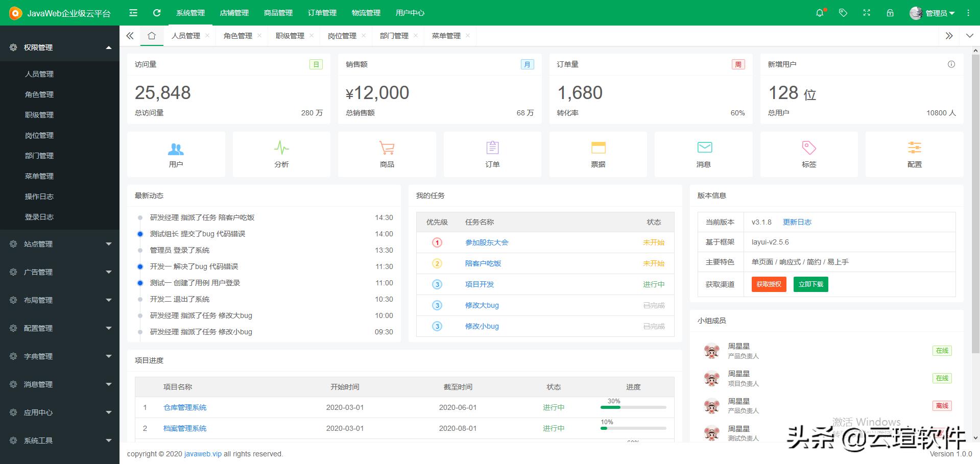Open the tag icon in top header

pyautogui.click(x=843, y=13)
